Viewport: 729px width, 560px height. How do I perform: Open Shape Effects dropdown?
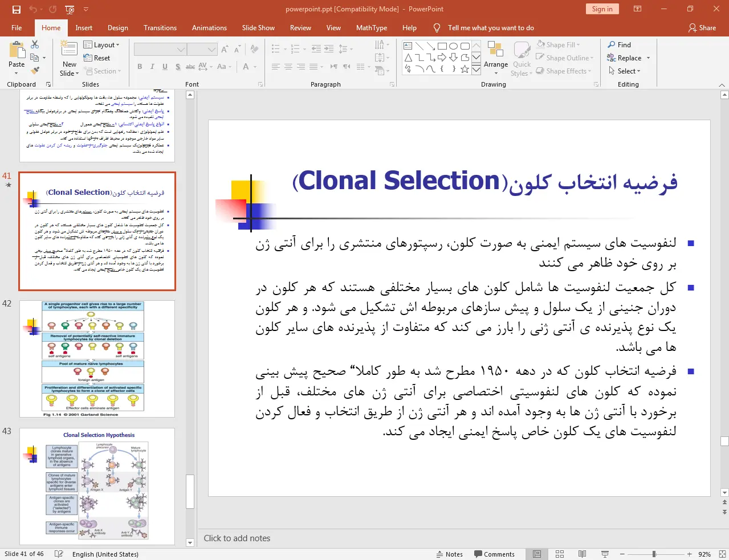pyautogui.click(x=564, y=71)
